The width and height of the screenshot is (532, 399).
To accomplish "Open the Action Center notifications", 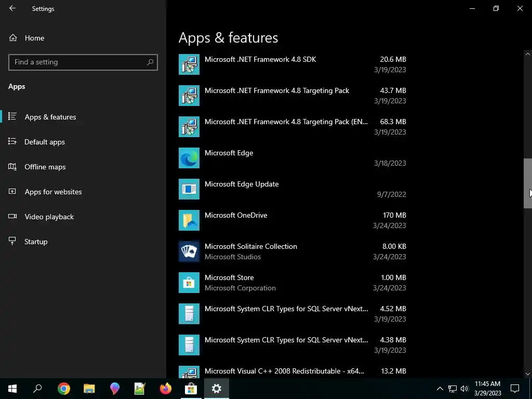I will [515, 389].
